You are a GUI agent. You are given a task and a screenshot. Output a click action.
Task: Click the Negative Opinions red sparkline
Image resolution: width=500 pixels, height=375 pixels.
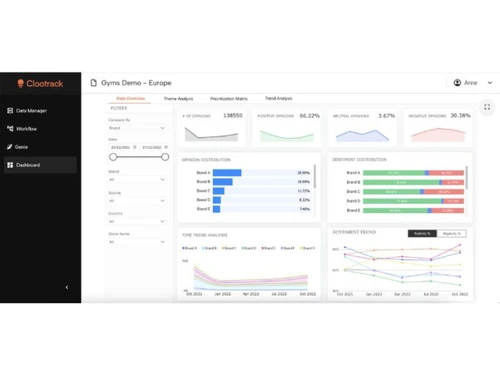438,135
